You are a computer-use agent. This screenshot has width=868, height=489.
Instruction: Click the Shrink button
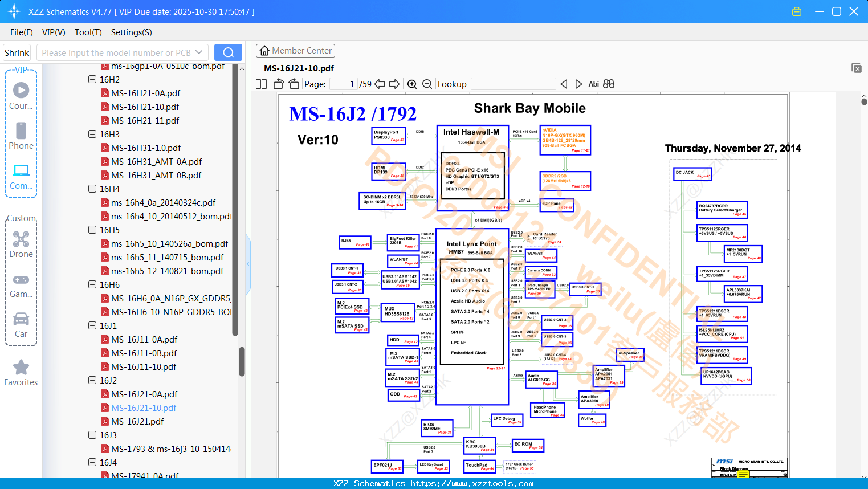point(17,52)
